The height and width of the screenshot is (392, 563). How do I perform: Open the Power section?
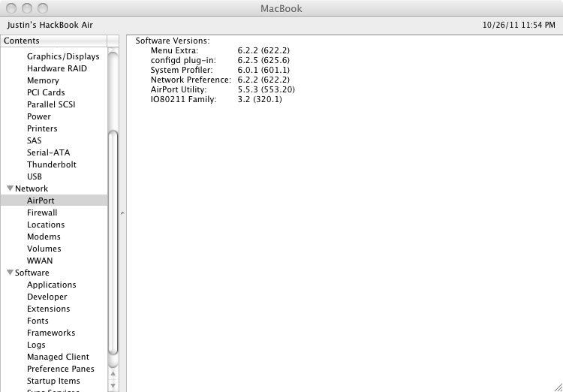tap(39, 116)
